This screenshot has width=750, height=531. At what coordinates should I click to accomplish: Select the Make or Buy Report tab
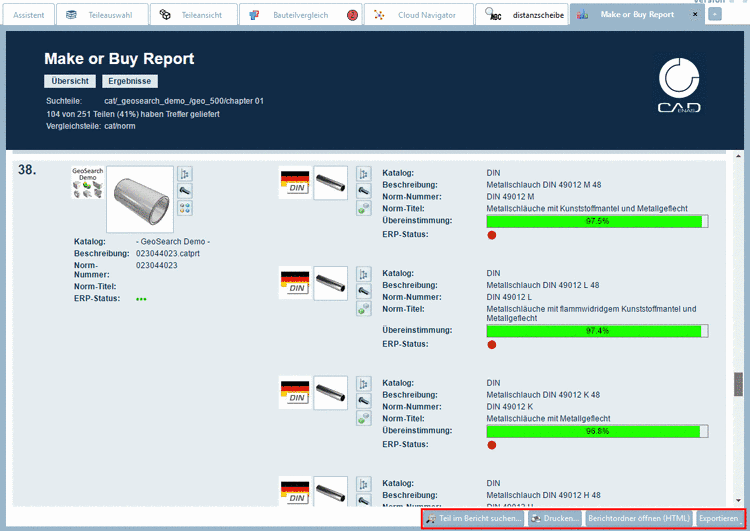point(637,14)
